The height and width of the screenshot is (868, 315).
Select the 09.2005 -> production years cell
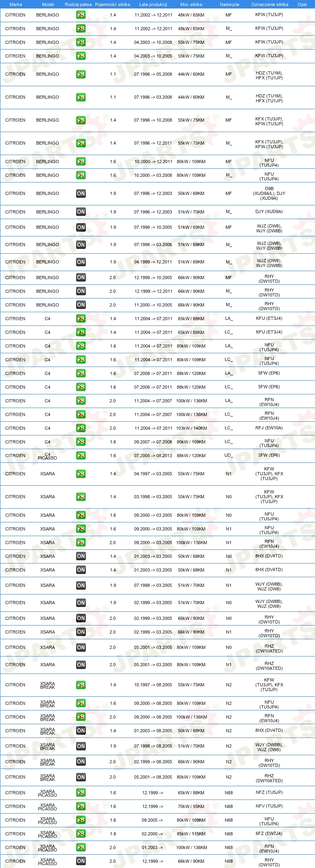[x=153, y=820]
